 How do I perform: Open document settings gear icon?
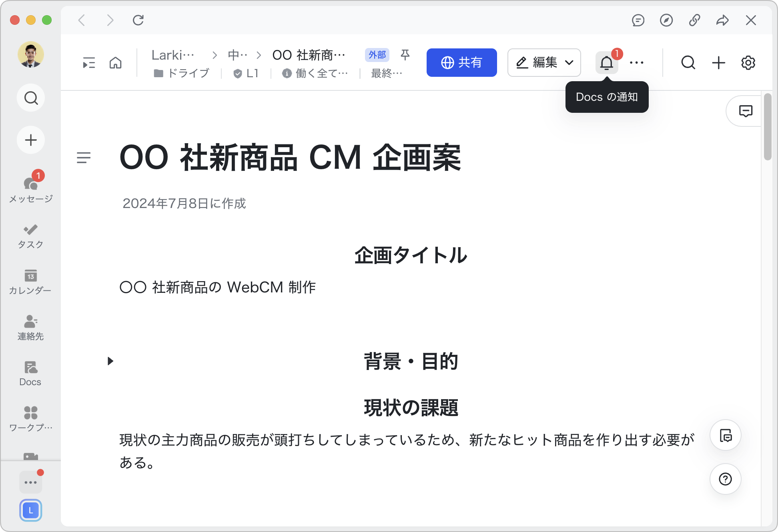coord(748,63)
